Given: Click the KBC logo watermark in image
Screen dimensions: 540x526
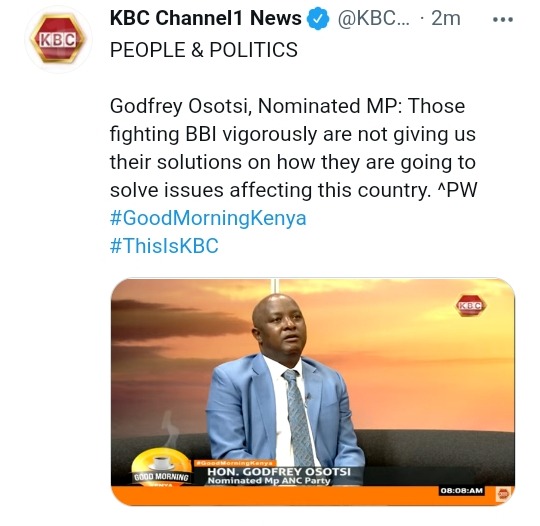Looking at the screenshot, I should [x=471, y=306].
